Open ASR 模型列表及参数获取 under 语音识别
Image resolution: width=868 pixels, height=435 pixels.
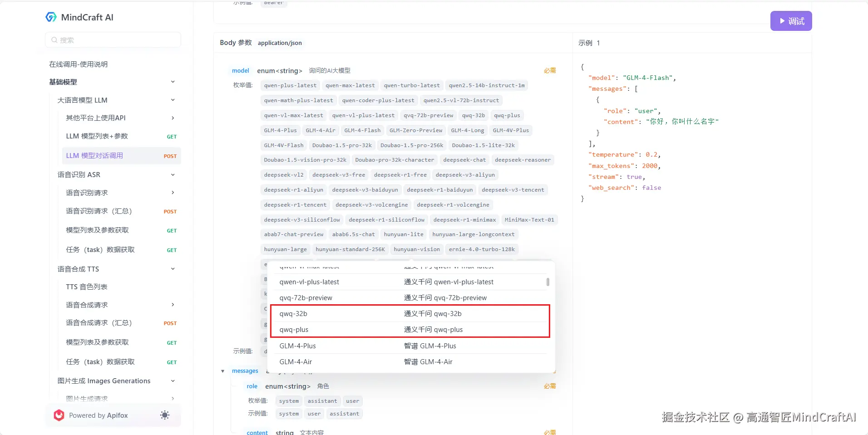coord(121,230)
